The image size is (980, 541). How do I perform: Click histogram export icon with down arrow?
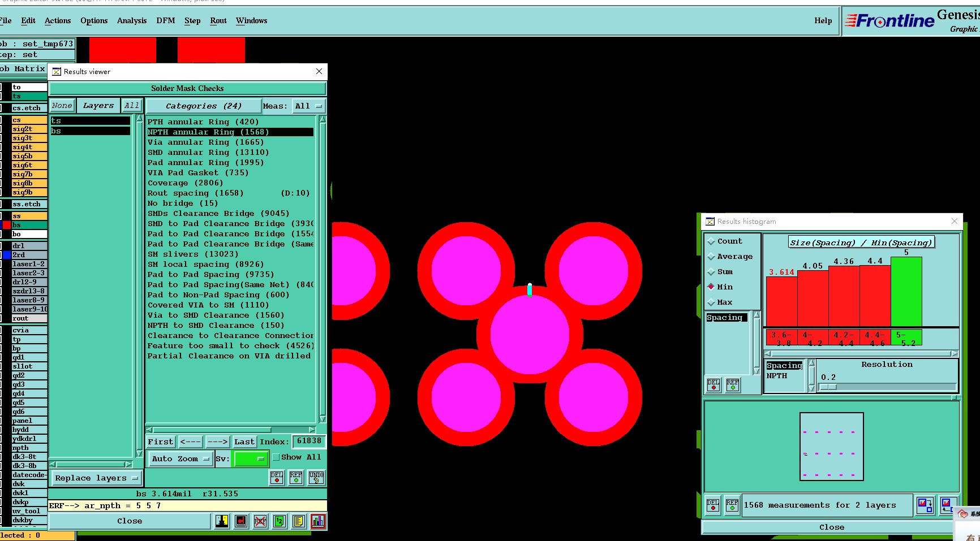point(925,505)
